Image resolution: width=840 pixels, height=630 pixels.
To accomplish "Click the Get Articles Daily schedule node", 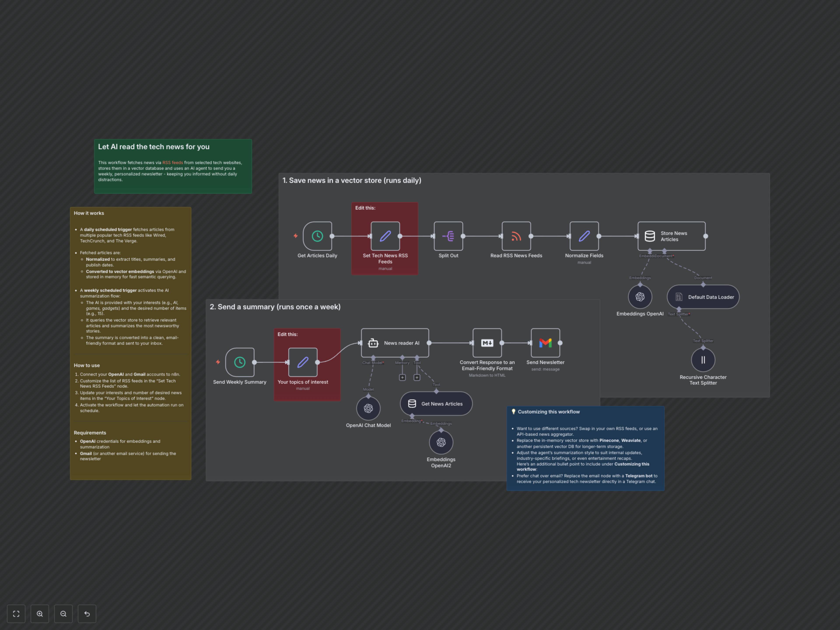I will [317, 236].
